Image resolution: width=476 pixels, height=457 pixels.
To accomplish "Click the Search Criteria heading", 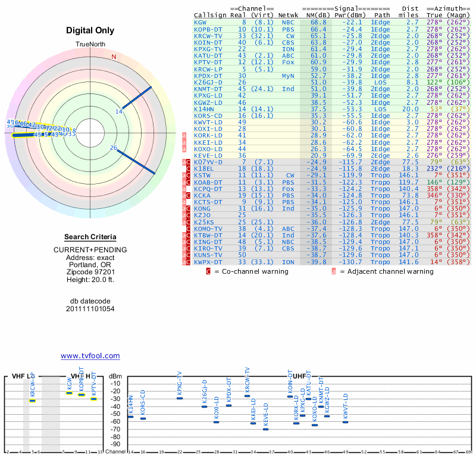I will [90, 237].
